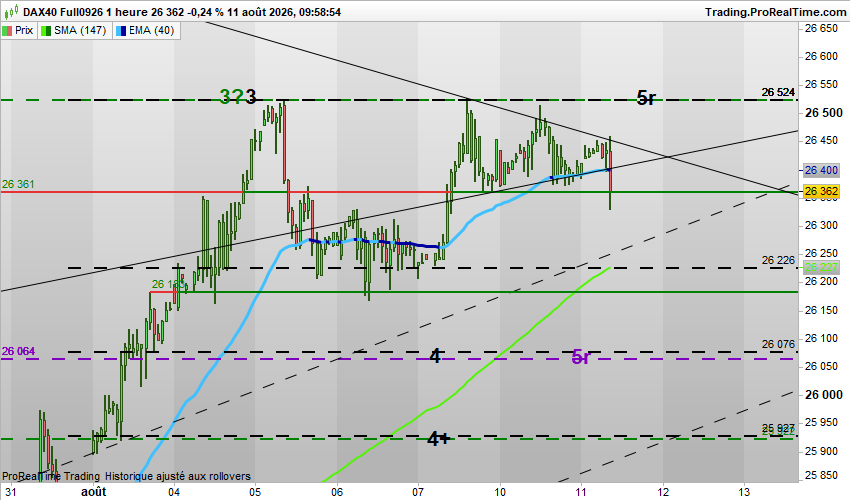Click the red-green Prix color swatch
Image resolution: width=850 pixels, height=500 pixels.
pos(8,31)
